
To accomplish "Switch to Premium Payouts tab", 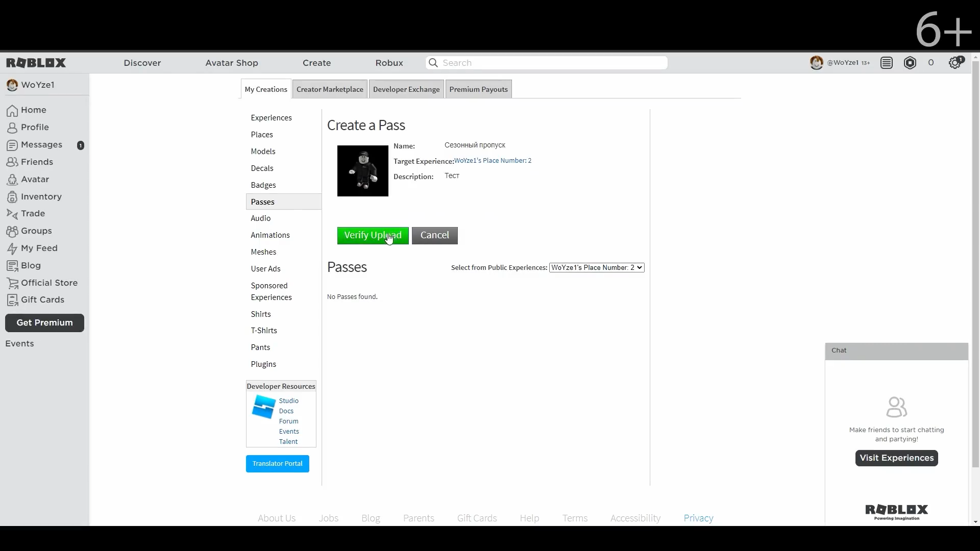I will coord(478,89).
